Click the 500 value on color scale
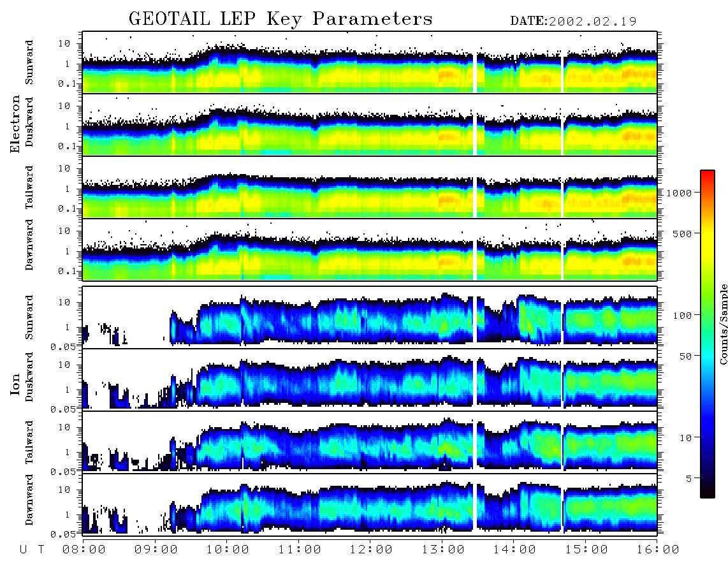728x561 pixels. click(683, 233)
